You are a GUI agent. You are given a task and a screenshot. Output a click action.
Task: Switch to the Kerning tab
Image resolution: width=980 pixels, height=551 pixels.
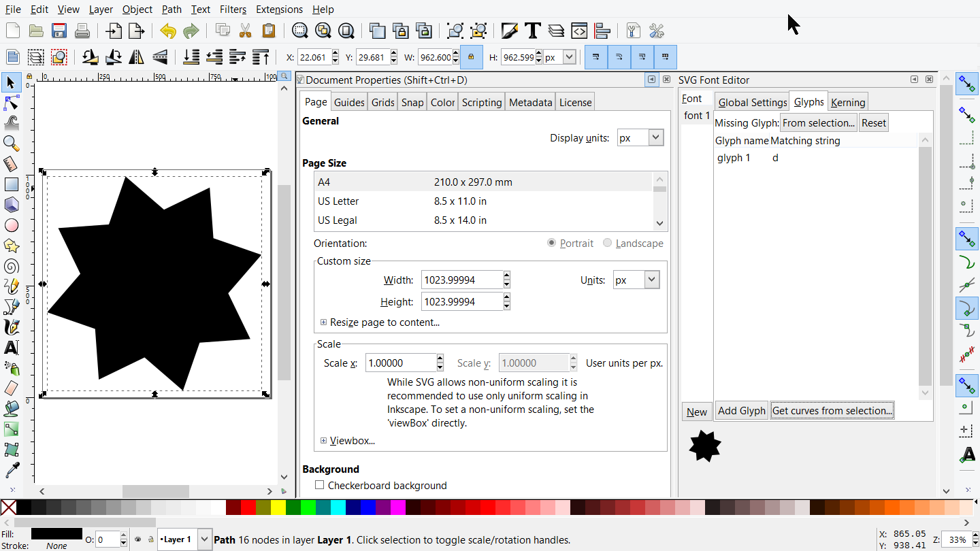point(847,101)
